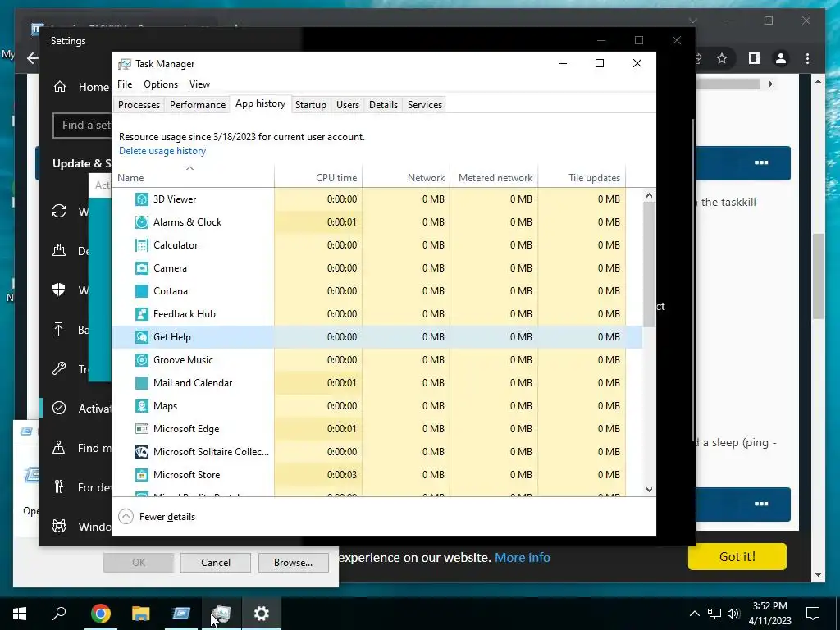Click the Microsoft Solitaire Collection icon

(141, 452)
